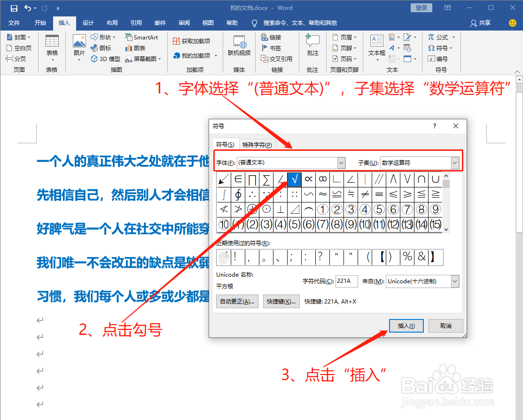Open the 文件 File menu
Image resolution: width=523 pixels, height=420 pixels.
[x=14, y=23]
